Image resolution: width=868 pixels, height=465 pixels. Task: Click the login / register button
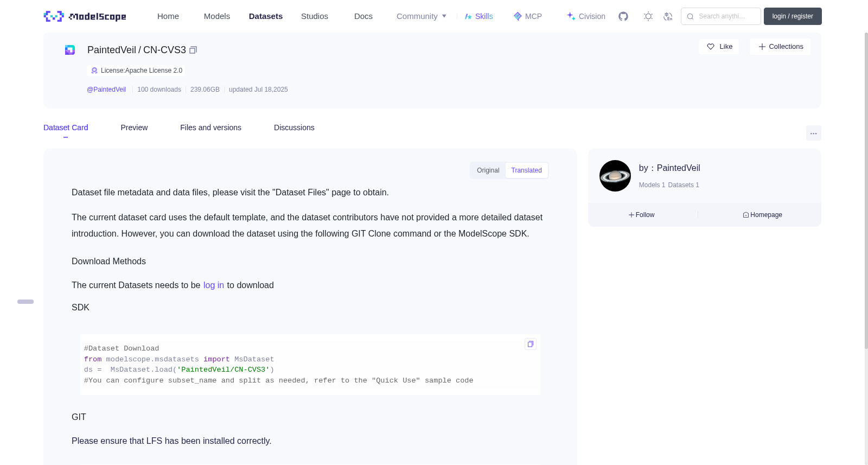(793, 16)
